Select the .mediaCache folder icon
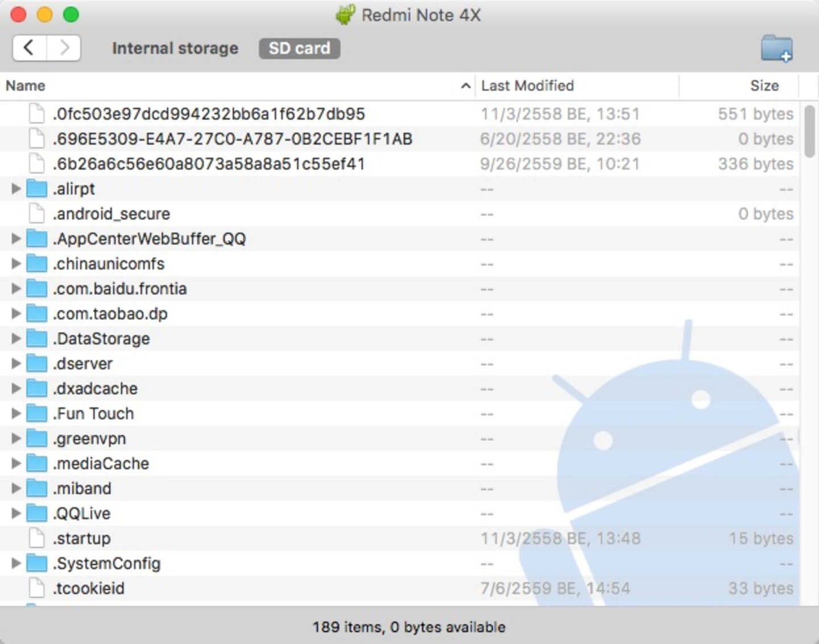Viewport: 819px width, 644px height. pyautogui.click(x=37, y=464)
